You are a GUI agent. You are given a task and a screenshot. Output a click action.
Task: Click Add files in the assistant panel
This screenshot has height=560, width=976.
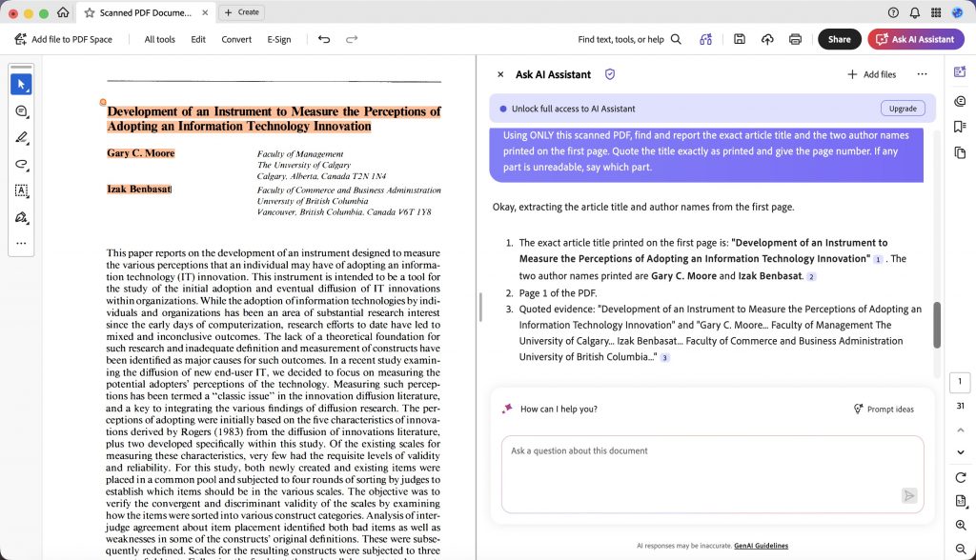(871, 74)
